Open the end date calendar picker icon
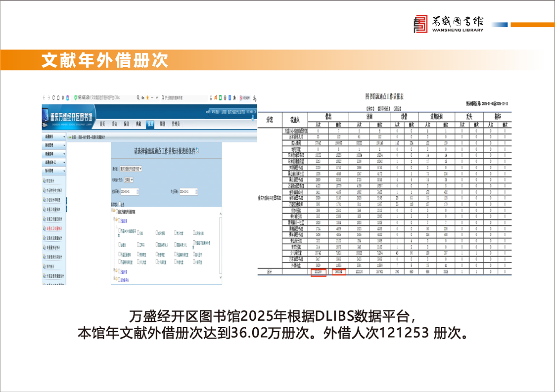The image size is (555, 392). pyautogui.click(x=196, y=191)
